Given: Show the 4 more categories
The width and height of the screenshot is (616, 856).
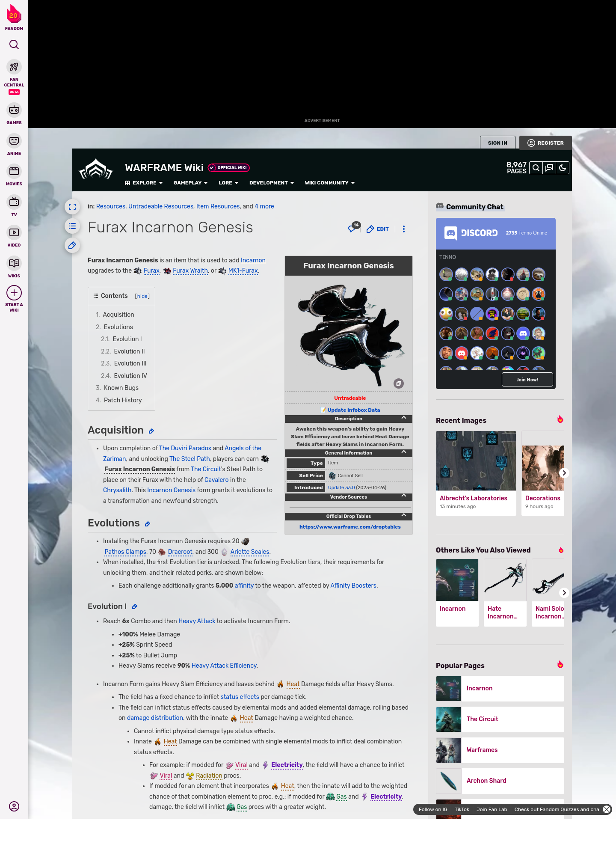Looking at the screenshot, I should click(x=264, y=206).
